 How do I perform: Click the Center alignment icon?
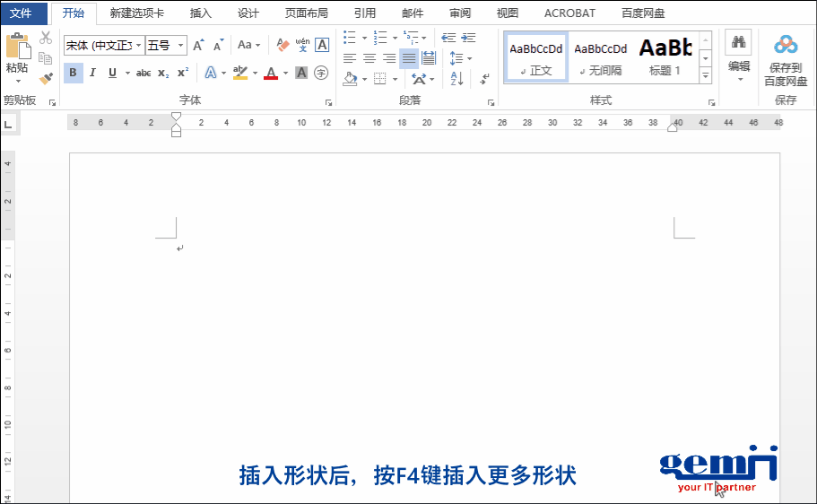[369, 58]
